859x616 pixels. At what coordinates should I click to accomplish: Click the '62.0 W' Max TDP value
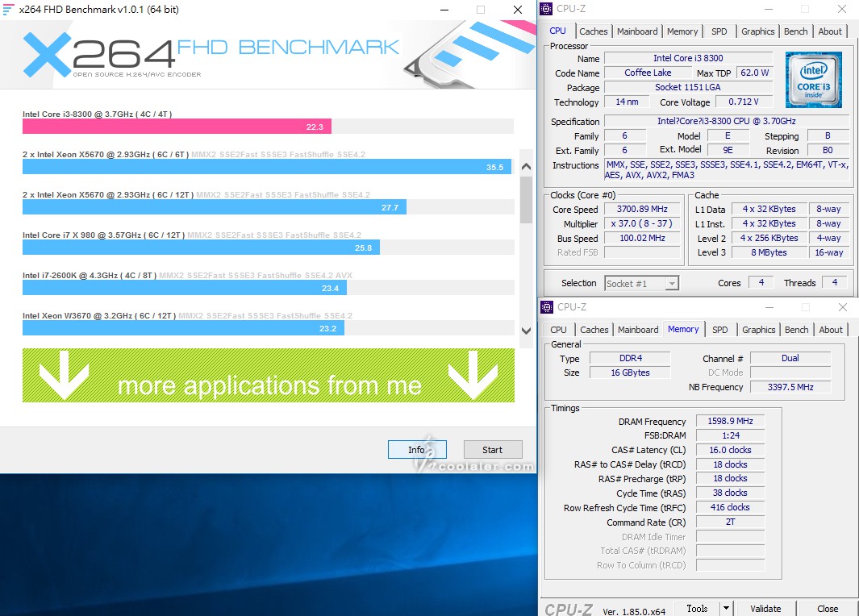pos(754,73)
